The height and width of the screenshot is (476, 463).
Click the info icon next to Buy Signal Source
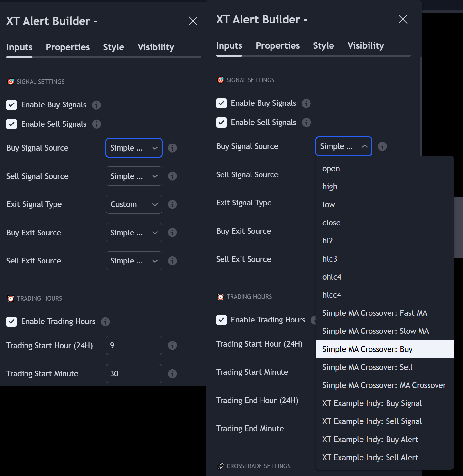pos(172,148)
